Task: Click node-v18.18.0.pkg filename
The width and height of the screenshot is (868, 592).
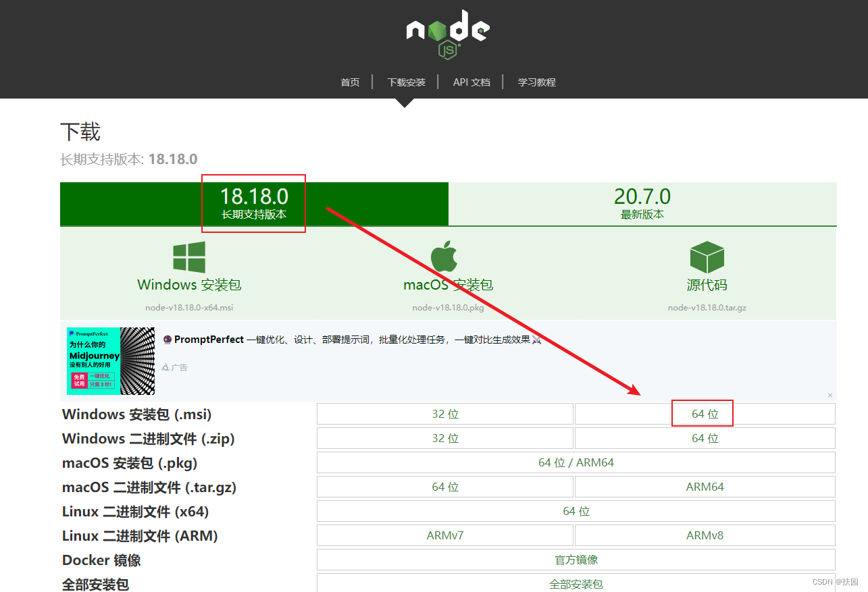Action: (x=449, y=308)
